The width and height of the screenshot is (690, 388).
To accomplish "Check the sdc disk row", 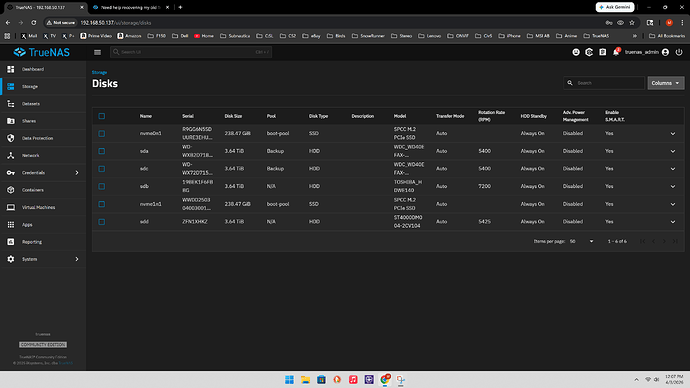I will 102,168.
